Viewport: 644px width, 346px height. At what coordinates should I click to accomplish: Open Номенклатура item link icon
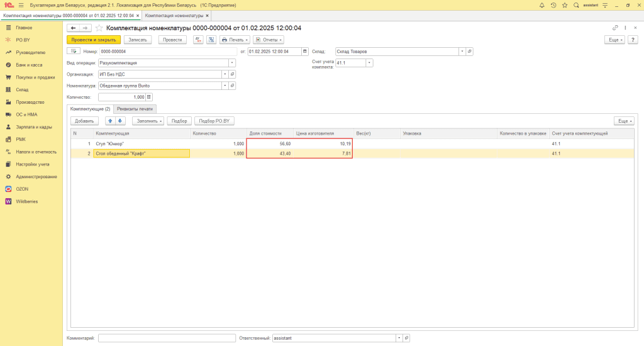click(232, 86)
